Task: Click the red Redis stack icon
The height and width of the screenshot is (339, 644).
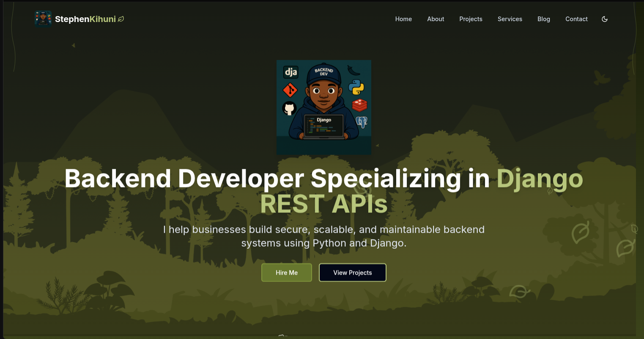Action: pos(359,105)
